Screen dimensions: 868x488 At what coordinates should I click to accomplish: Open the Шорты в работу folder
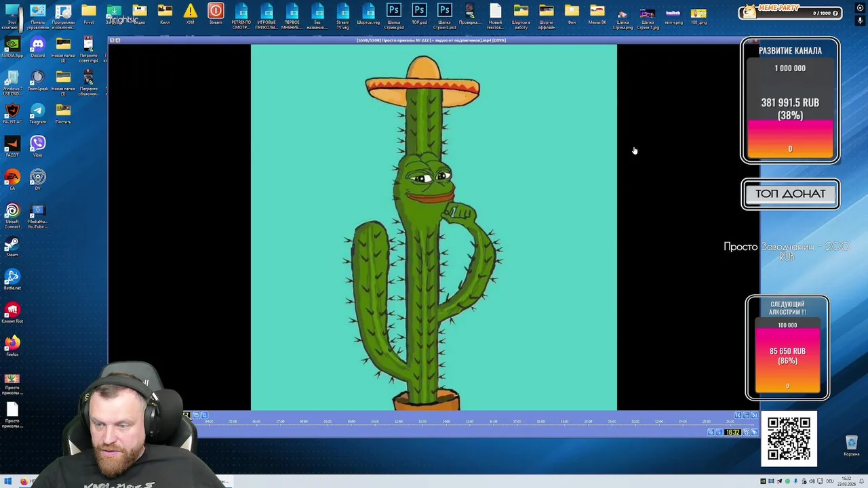(x=521, y=16)
